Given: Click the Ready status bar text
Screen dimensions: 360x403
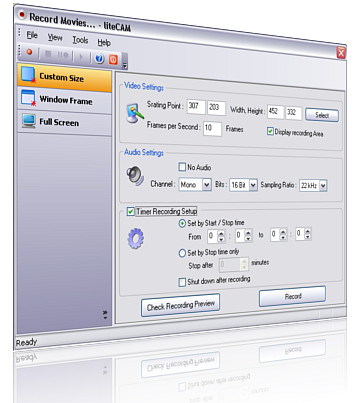Looking at the screenshot, I should [26, 342].
